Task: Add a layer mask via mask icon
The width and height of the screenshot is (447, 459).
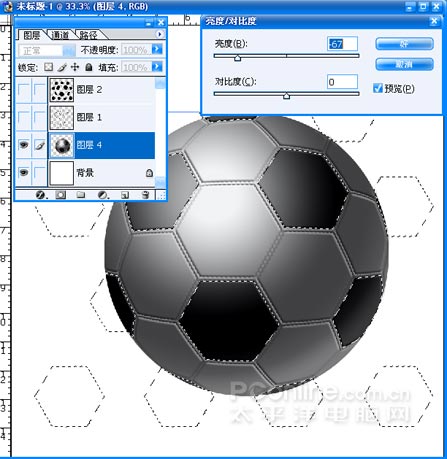Action: [61, 195]
